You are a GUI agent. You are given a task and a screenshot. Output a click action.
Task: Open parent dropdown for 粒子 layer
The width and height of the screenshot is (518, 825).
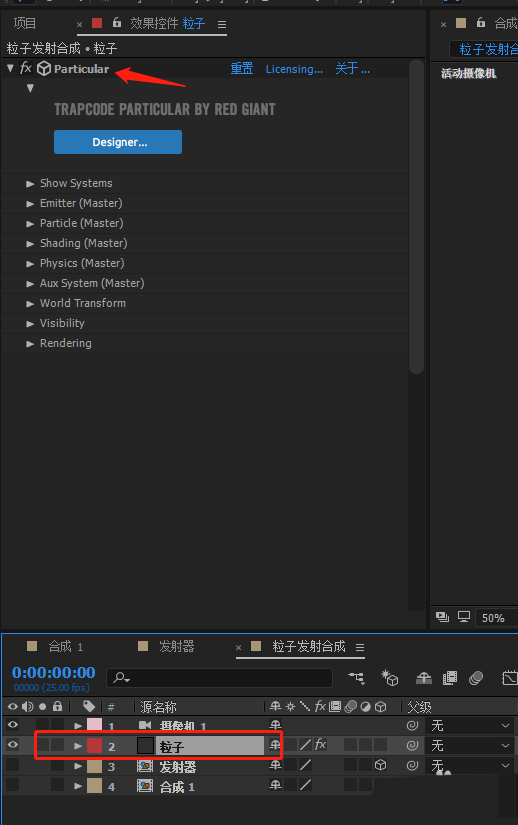(x=470, y=746)
